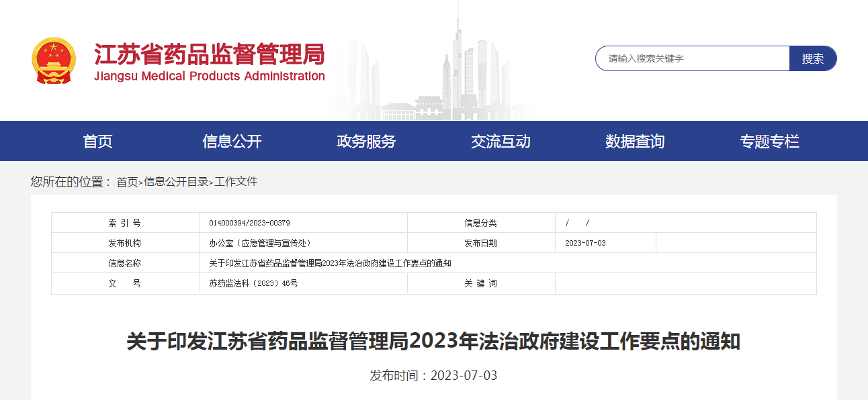Follow the 首页 breadcrumb link
The height and width of the screenshot is (400, 868).
point(127,182)
